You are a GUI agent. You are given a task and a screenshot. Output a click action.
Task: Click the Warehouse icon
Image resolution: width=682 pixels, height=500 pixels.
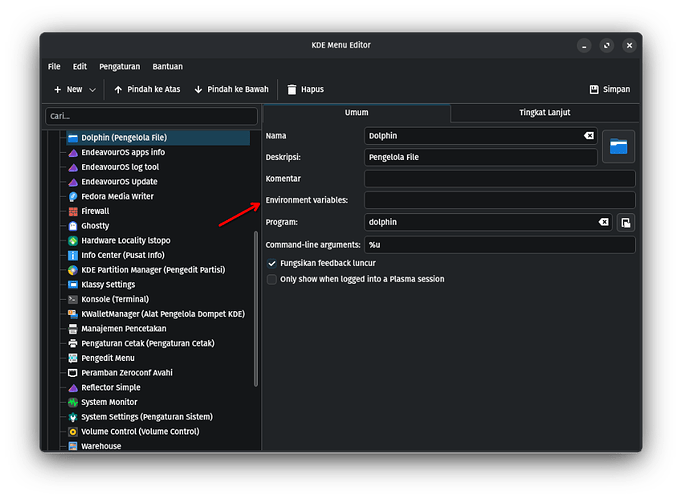tap(73, 446)
